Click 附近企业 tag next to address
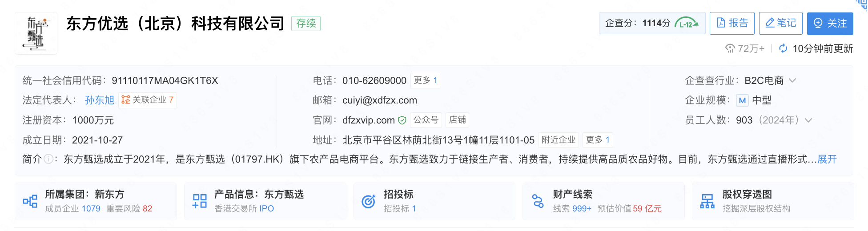Screen dimensions: 868x231 tap(559, 140)
